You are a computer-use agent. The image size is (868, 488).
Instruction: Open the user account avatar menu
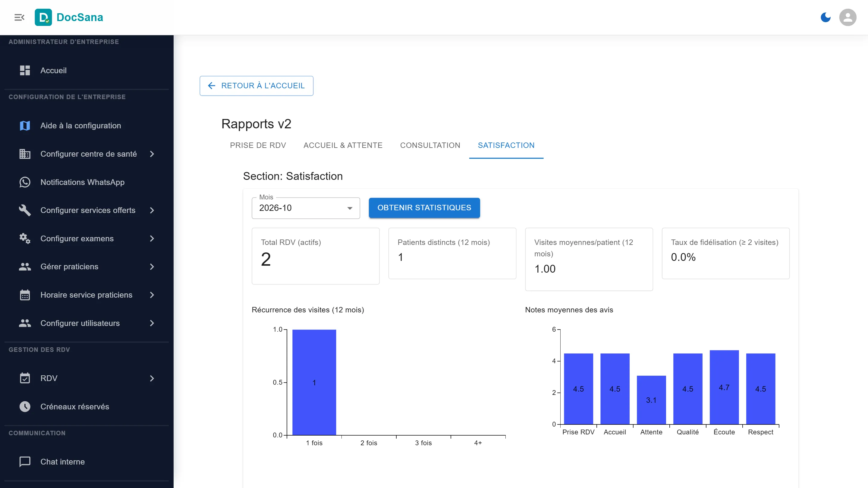(848, 17)
